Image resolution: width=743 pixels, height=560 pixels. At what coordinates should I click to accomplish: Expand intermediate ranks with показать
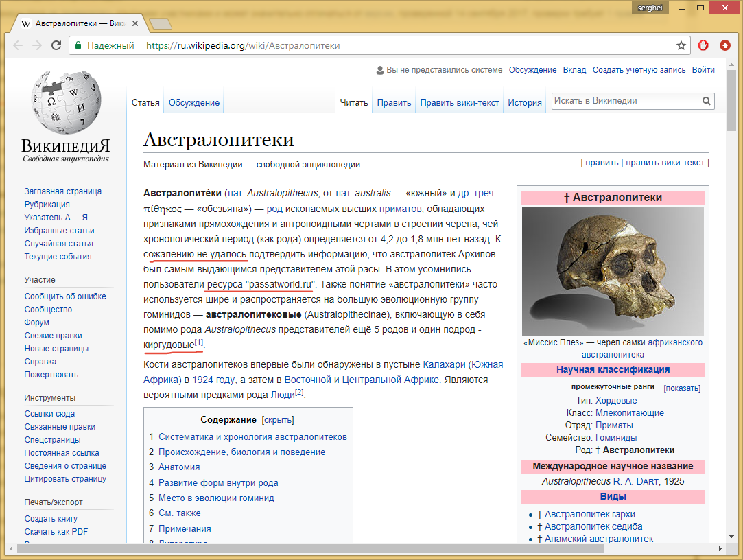click(681, 388)
